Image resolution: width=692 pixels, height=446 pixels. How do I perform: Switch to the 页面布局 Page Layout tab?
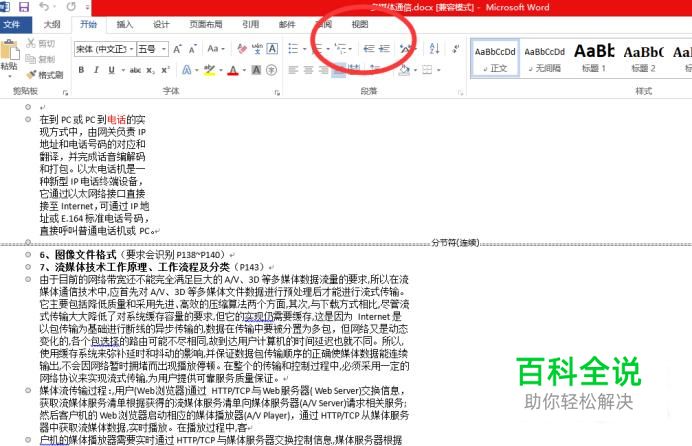point(205,25)
